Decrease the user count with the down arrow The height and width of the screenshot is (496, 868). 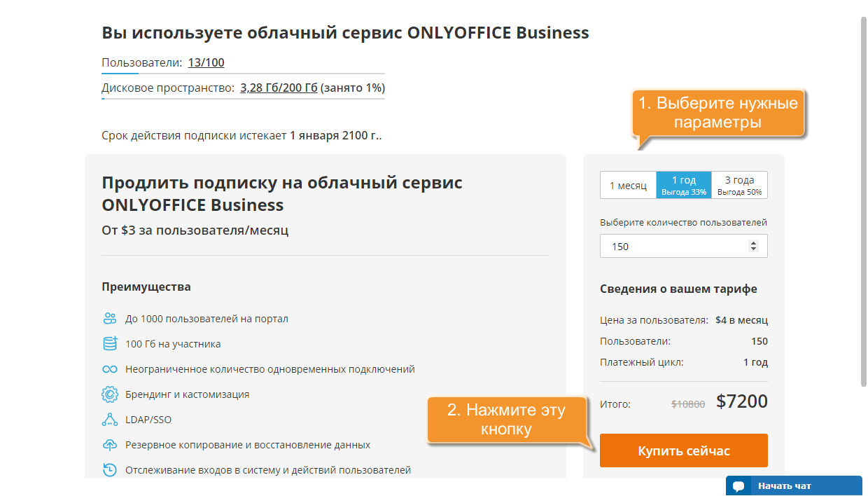click(x=753, y=249)
